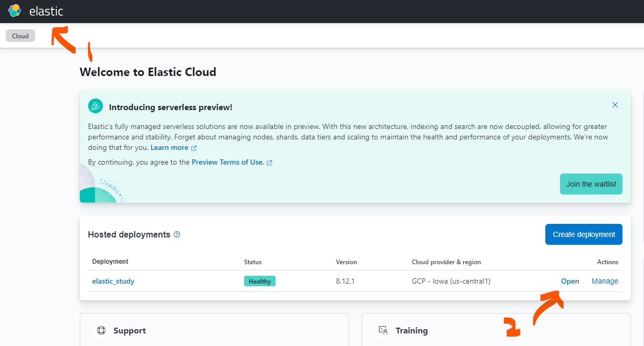Click the Support lifebuoy icon
This screenshot has width=644, height=346.
pyautogui.click(x=101, y=330)
